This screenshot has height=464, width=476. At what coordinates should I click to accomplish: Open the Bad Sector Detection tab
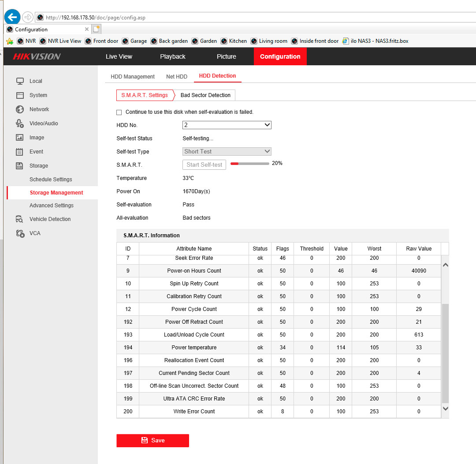[x=205, y=95]
